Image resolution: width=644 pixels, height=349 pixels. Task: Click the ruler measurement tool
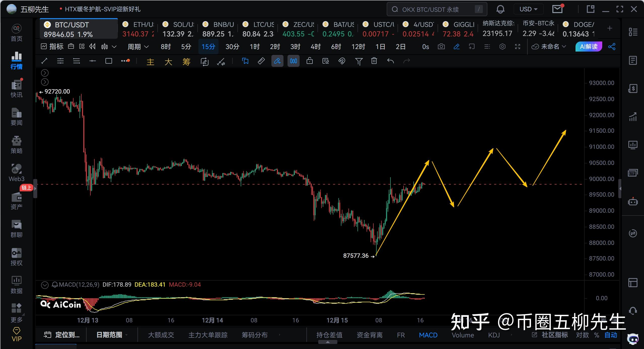tap(261, 61)
